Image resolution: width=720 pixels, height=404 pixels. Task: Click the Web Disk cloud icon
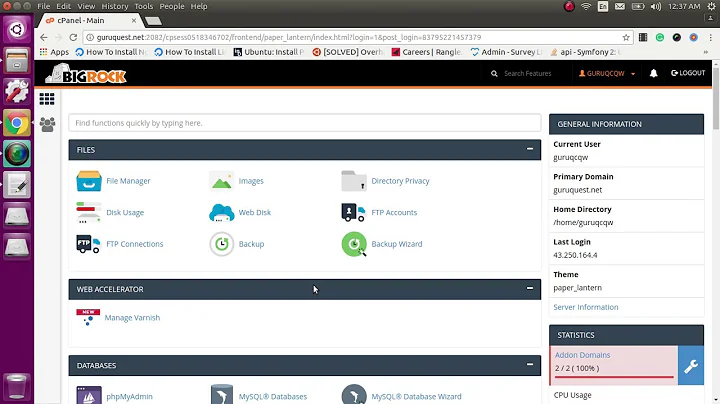[x=221, y=212]
